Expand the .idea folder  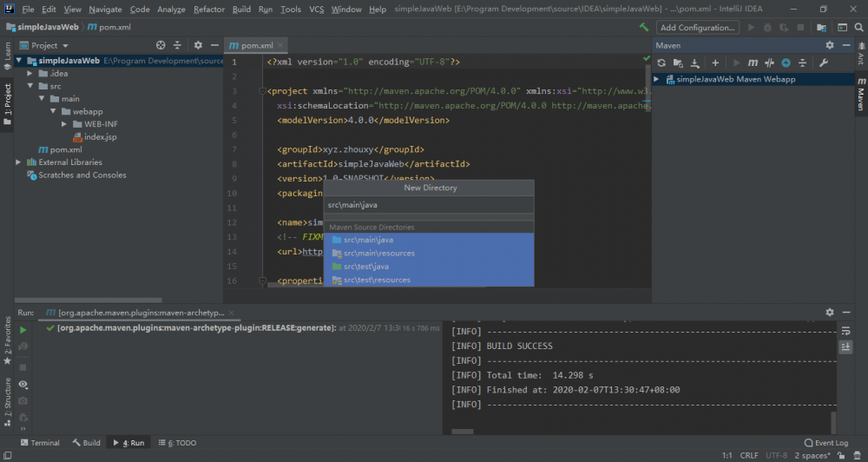(30, 73)
